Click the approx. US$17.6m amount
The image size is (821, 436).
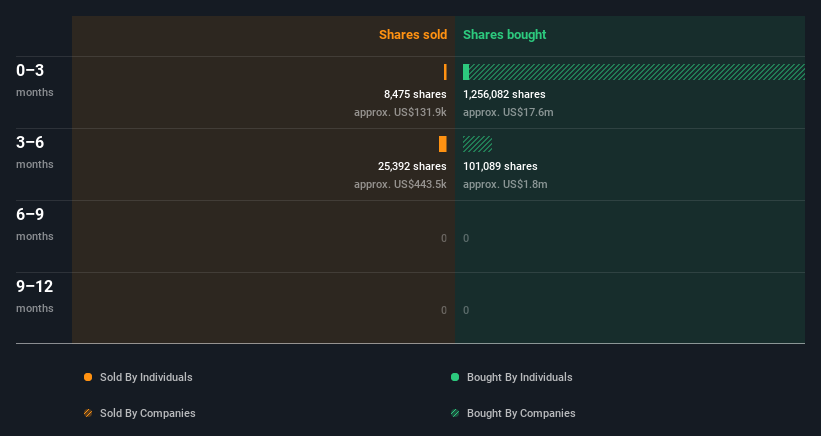click(508, 112)
